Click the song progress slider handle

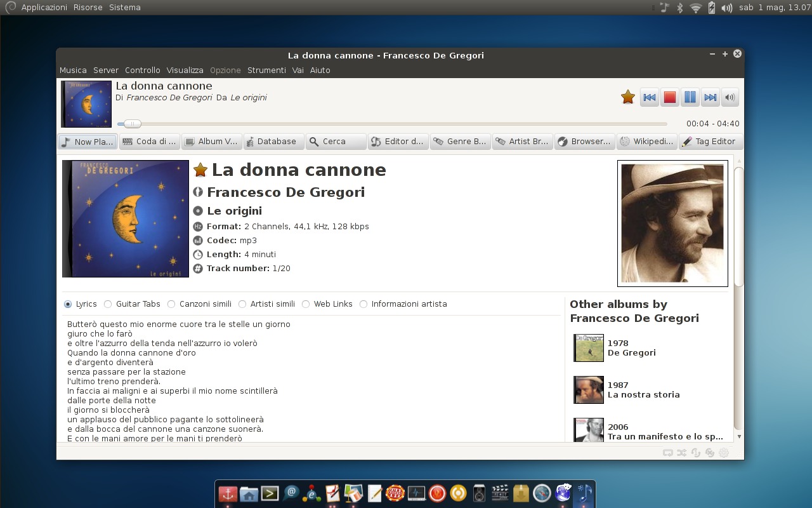tap(132, 124)
